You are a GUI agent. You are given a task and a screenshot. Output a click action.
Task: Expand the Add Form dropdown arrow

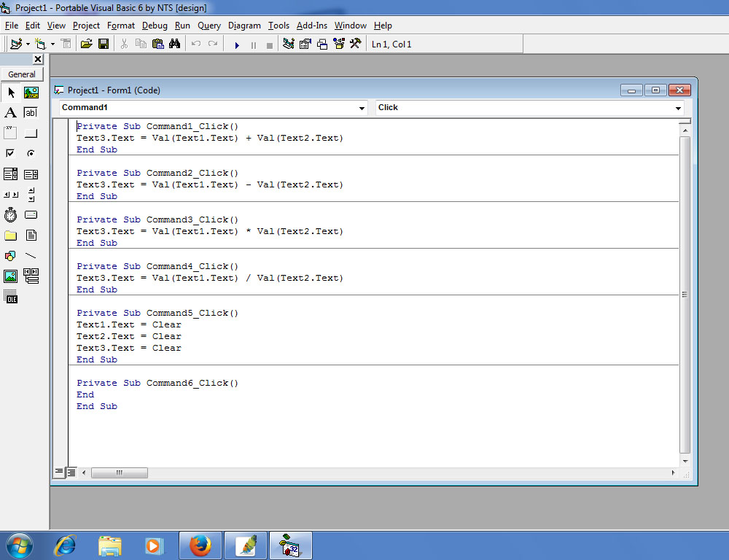click(51, 44)
